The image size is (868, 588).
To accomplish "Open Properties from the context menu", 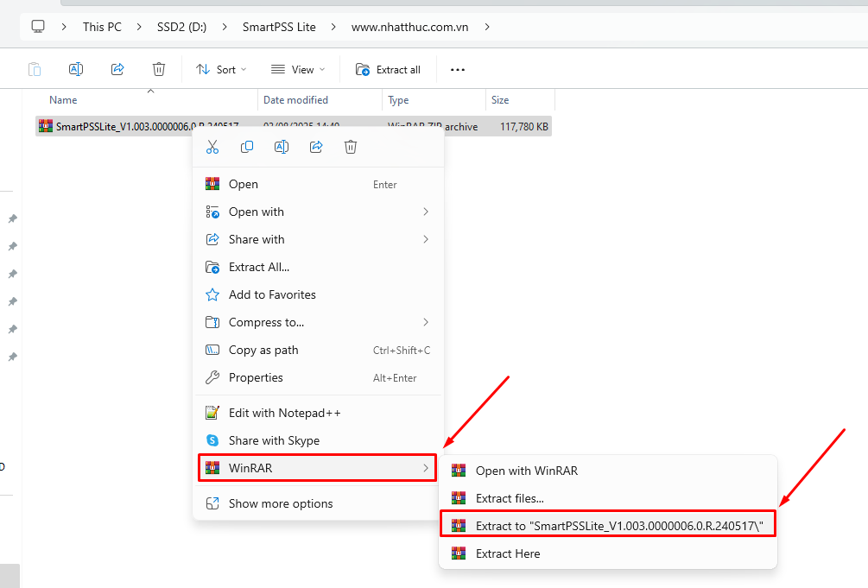I will (x=317, y=378).
